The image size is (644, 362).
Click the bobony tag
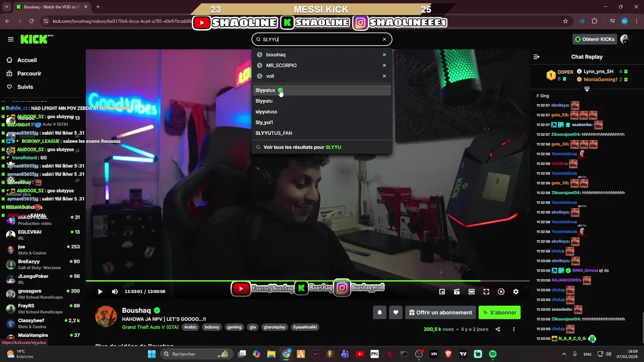(212, 327)
